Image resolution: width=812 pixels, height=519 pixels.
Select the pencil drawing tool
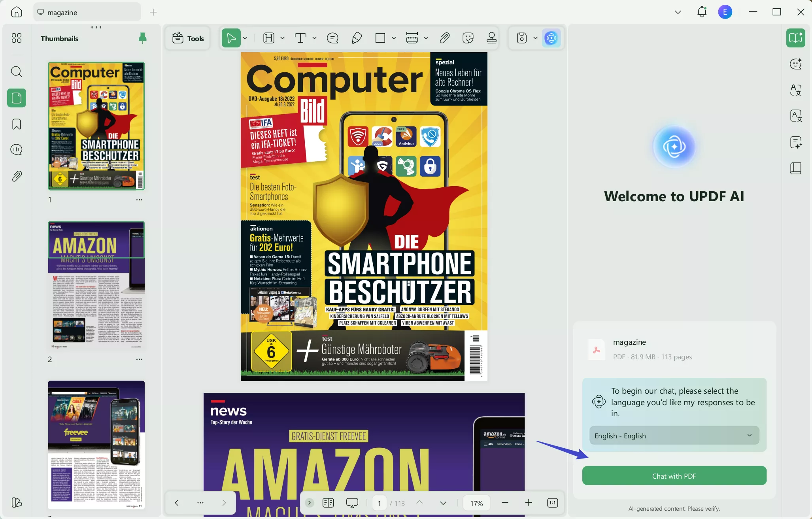click(x=357, y=38)
